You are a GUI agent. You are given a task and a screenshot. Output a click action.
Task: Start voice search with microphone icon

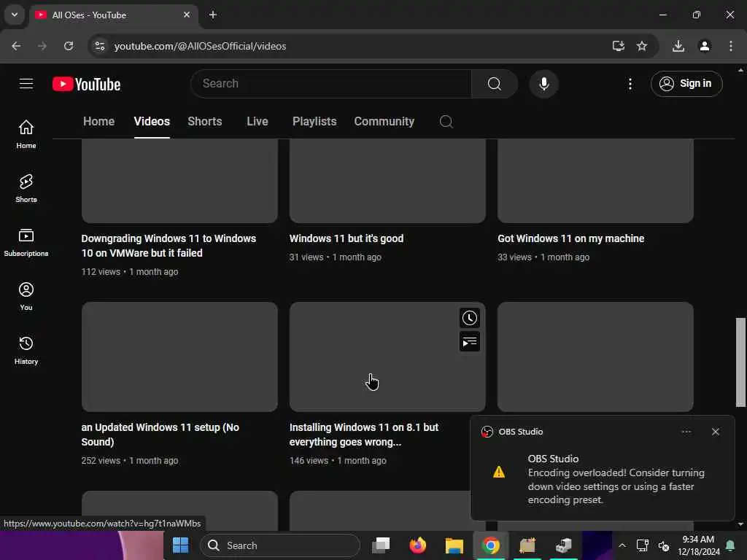click(x=543, y=84)
